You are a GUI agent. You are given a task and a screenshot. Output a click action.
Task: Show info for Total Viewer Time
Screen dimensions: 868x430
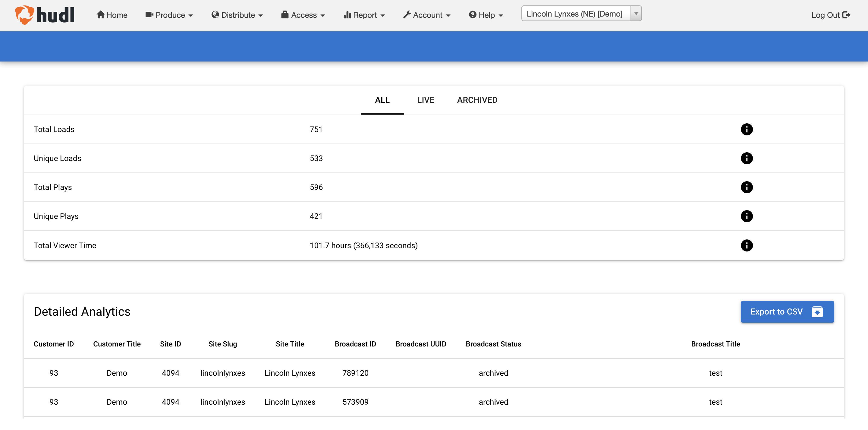click(746, 245)
